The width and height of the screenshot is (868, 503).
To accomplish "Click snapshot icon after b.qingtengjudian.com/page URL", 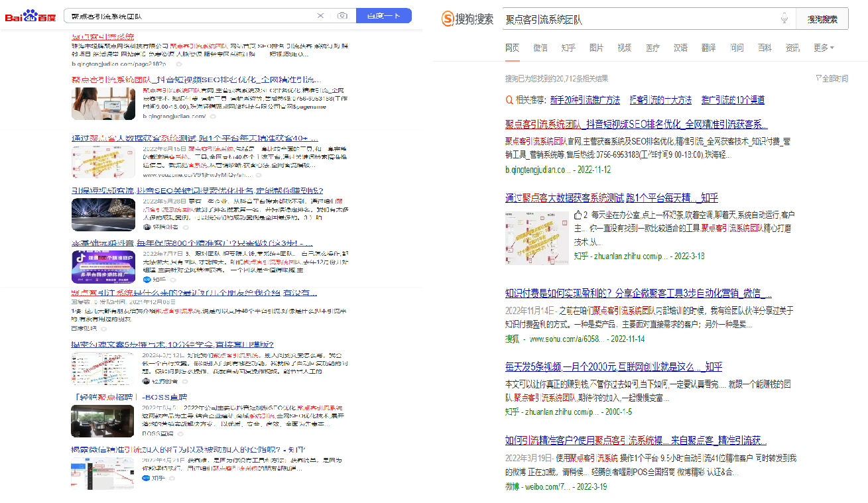I will (x=179, y=64).
